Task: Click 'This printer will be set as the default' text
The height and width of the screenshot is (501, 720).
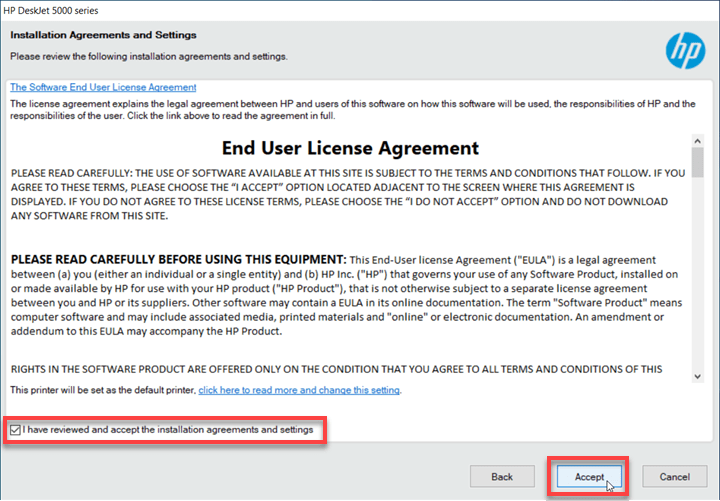Action: 103,390
